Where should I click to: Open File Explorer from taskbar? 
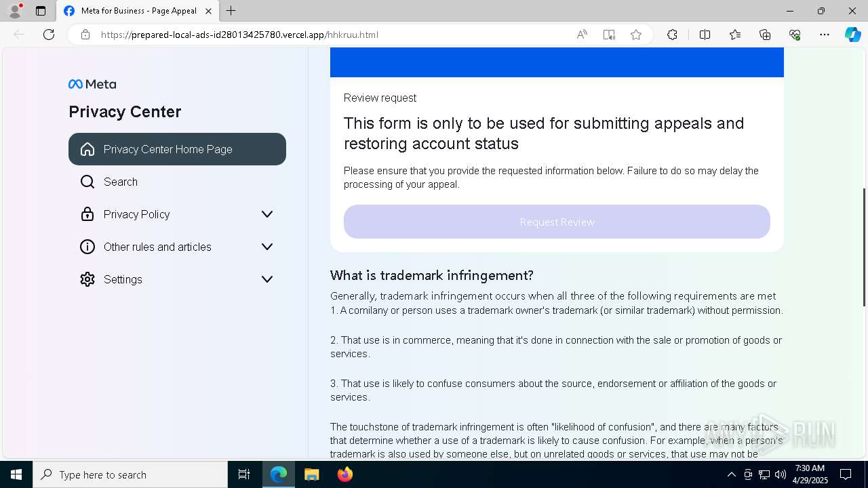click(311, 474)
